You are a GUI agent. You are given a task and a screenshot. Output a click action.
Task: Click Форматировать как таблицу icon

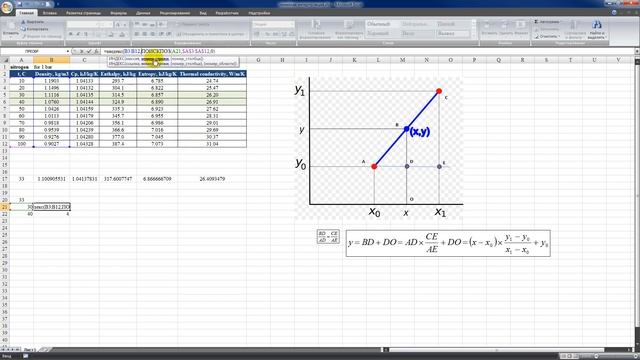click(348, 25)
